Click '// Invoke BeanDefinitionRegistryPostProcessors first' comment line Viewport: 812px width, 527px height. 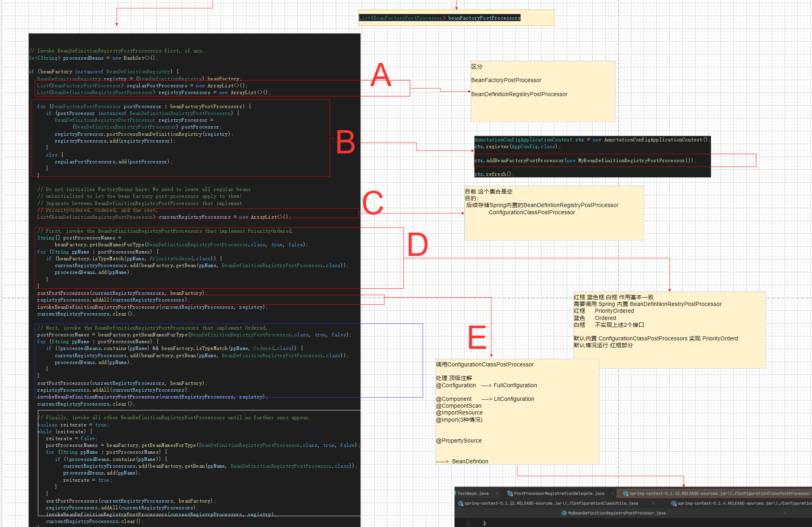(116, 51)
